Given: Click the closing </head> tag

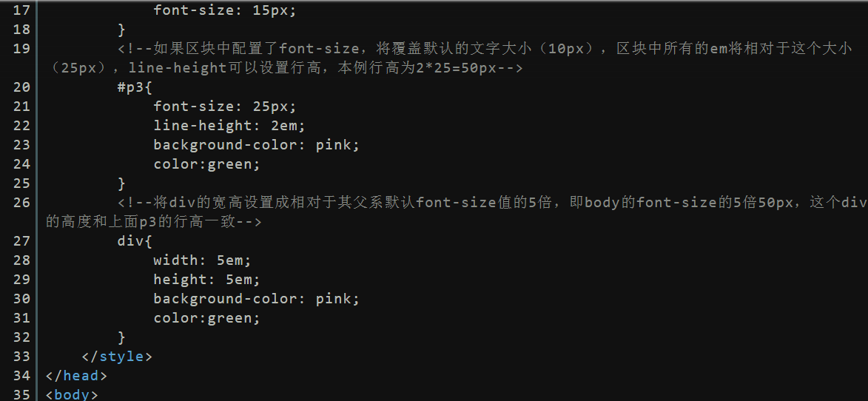Looking at the screenshot, I should tap(75, 376).
